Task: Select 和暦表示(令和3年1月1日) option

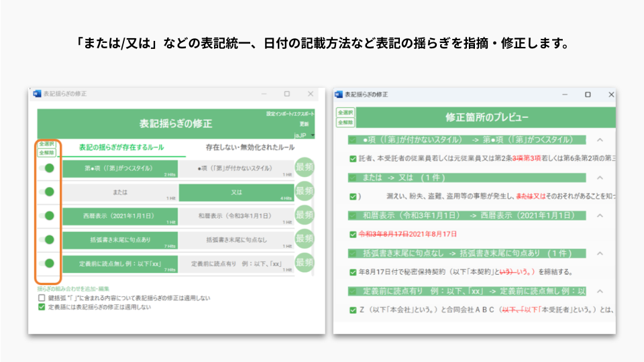Action: coord(236,217)
